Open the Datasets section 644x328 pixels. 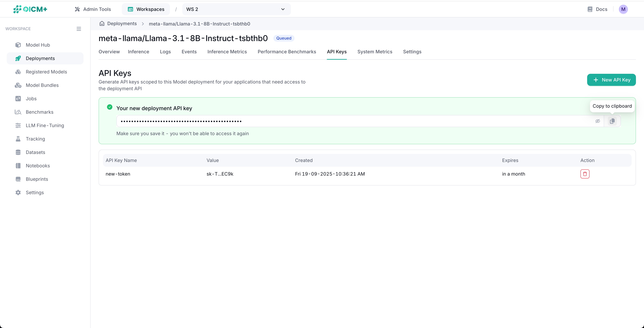(36, 152)
